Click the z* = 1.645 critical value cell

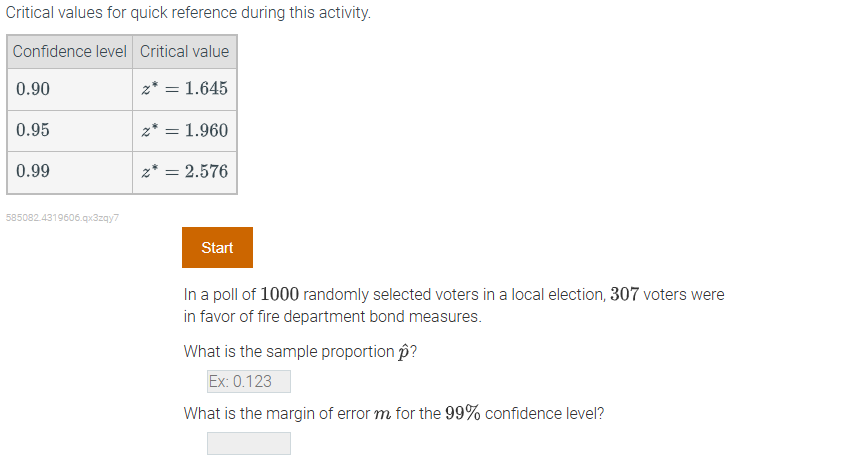point(185,89)
